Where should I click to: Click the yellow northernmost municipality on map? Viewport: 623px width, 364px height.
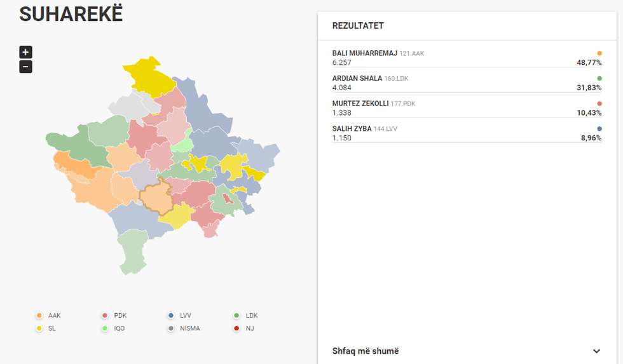click(149, 75)
